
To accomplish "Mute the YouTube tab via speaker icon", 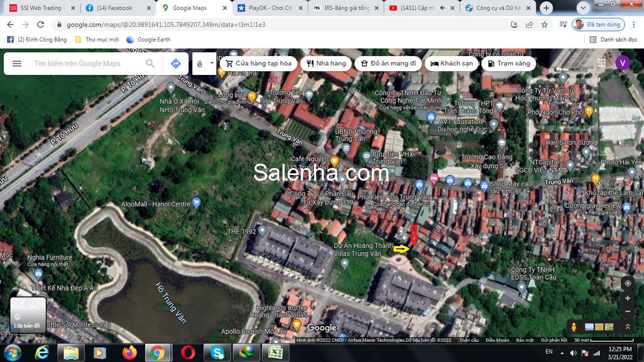I will (442, 8).
